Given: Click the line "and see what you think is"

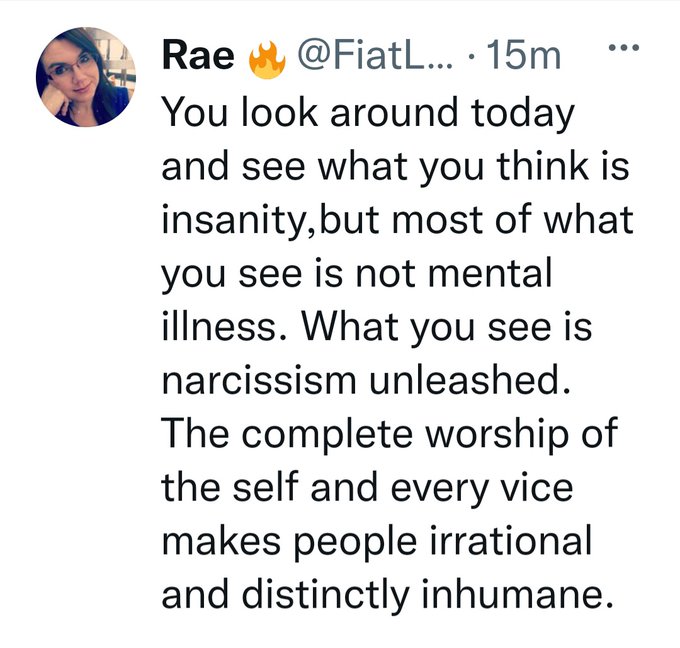Looking at the screenshot, I should tap(395, 167).
